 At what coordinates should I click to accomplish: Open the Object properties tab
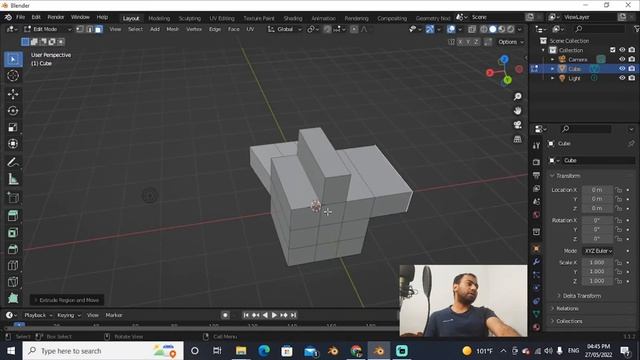(x=536, y=249)
